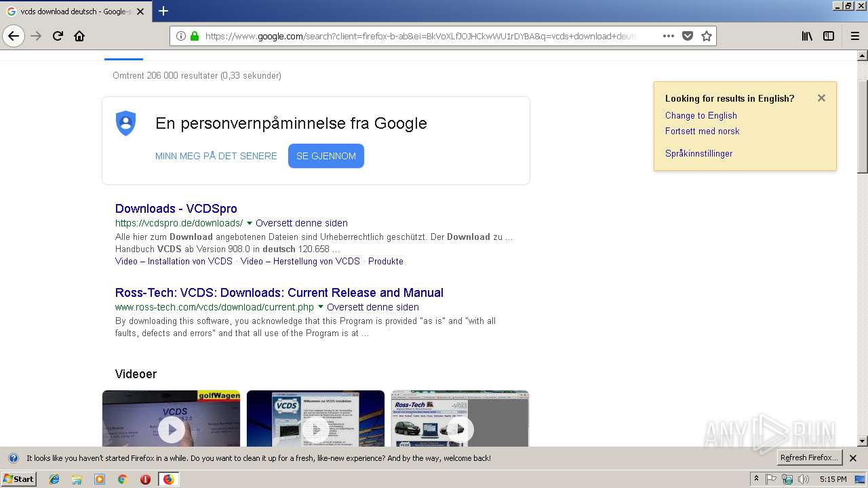Open the Firefox hamburger menu
The image size is (868, 488).
click(855, 36)
